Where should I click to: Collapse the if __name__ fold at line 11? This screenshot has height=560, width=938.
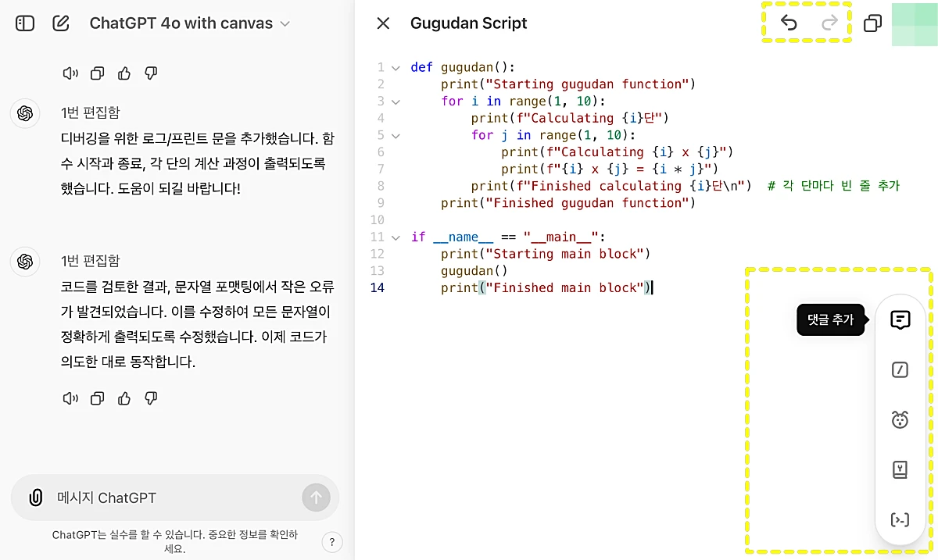tap(396, 237)
